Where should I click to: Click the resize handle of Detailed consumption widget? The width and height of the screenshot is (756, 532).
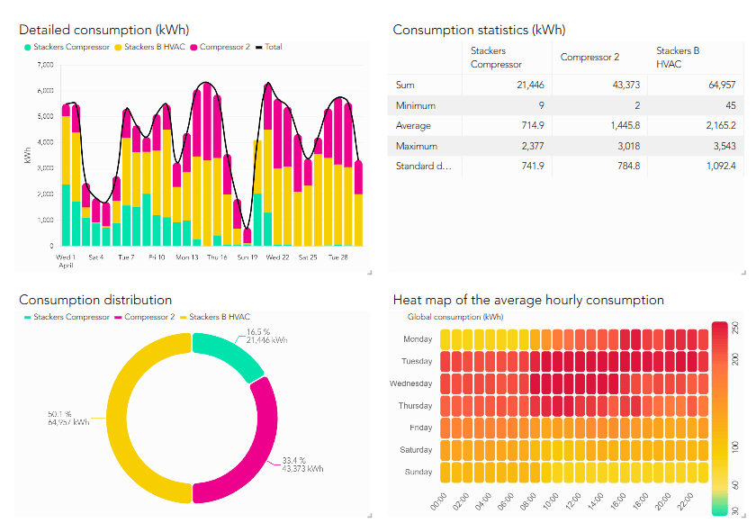(370, 273)
